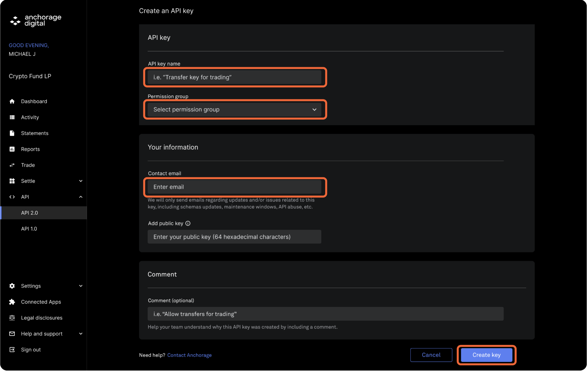Select the API 2.0 tab
This screenshot has height=371, width=588.
point(30,213)
